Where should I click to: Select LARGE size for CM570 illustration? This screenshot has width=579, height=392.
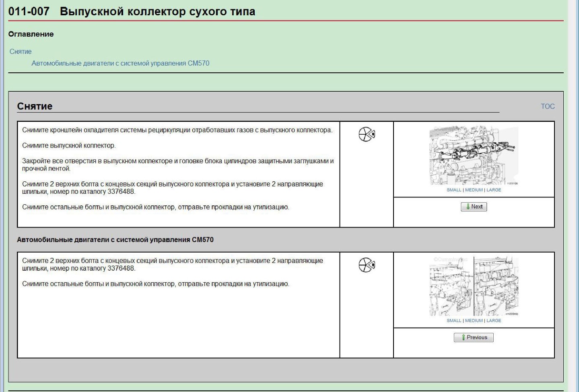click(494, 320)
